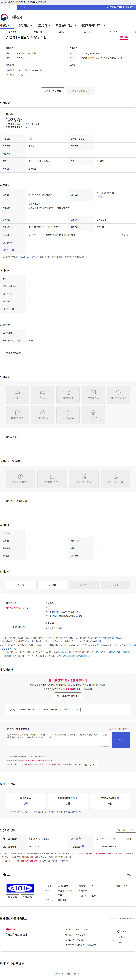Click info icon next to 고용24 입사지원
136x980 pixels.
[118, 798]
